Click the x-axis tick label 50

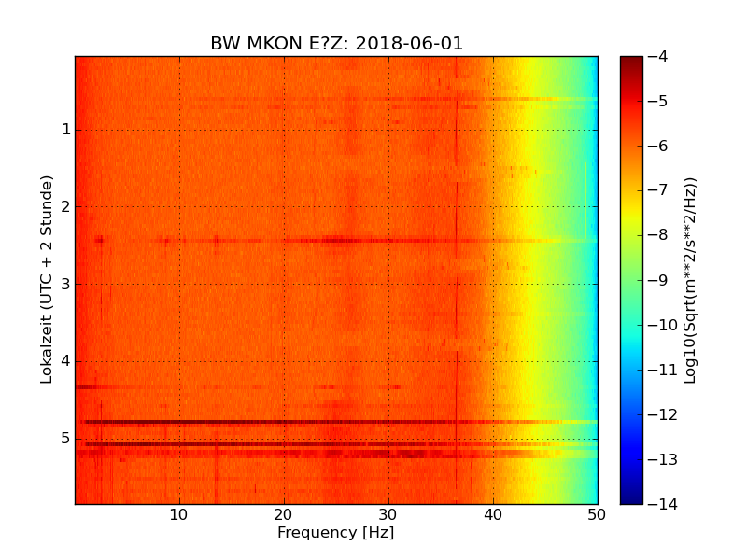coord(597,515)
